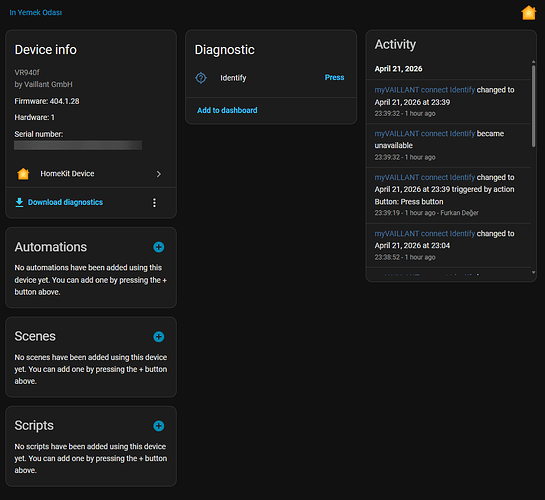Open the three-dot menu in Device info
The image size is (545, 500).
[x=154, y=203]
